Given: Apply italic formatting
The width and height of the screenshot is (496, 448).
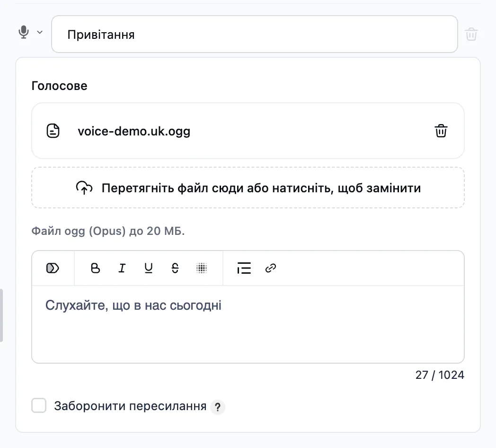Looking at the screenshot, I should click(x=122, y=268).
